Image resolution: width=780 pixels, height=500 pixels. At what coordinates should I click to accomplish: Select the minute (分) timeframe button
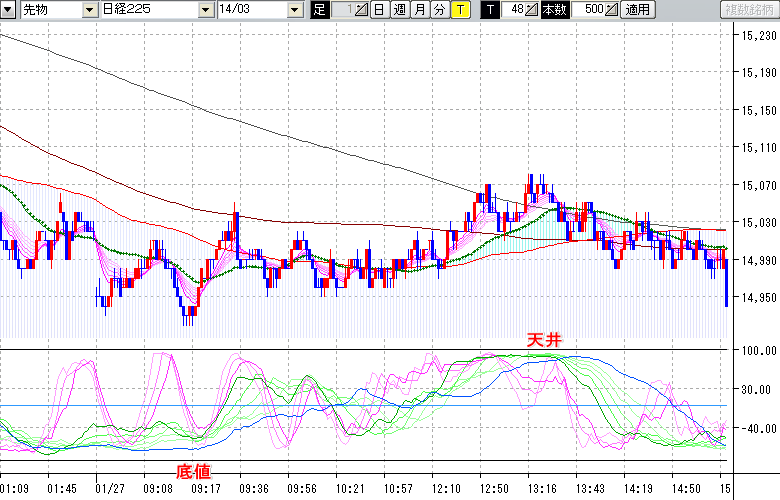pos(439,9)
